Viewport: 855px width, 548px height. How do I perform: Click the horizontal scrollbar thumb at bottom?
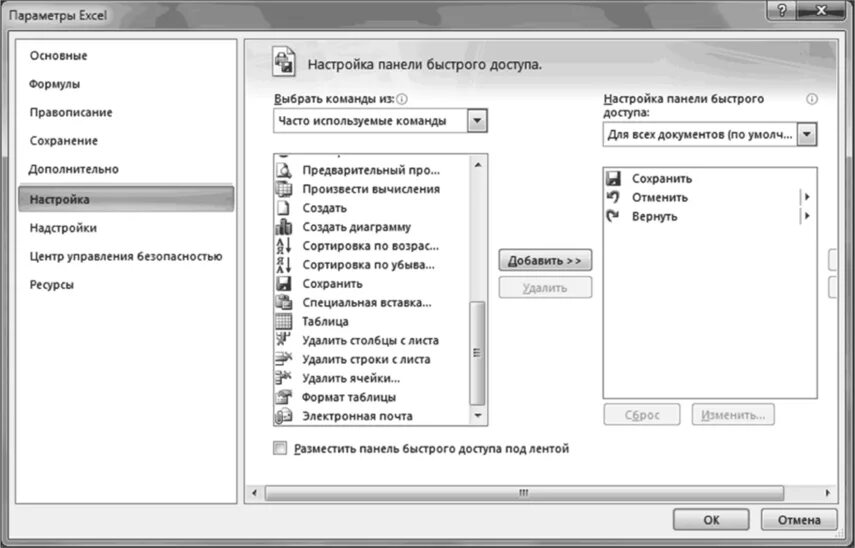[x=524, y=493]
